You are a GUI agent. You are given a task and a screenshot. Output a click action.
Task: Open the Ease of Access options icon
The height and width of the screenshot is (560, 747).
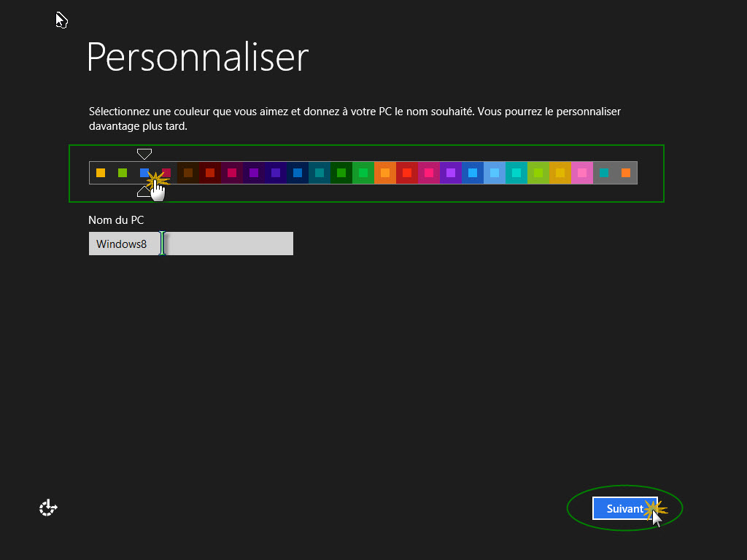pos(48,508)
